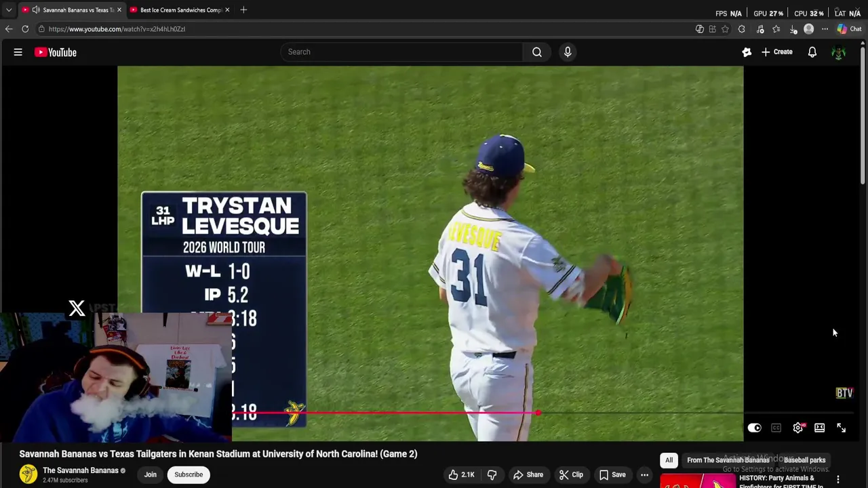The width and height of the screenshot is (868, 488).
Task: Toggle closed captions in the player
Action: 776,428
